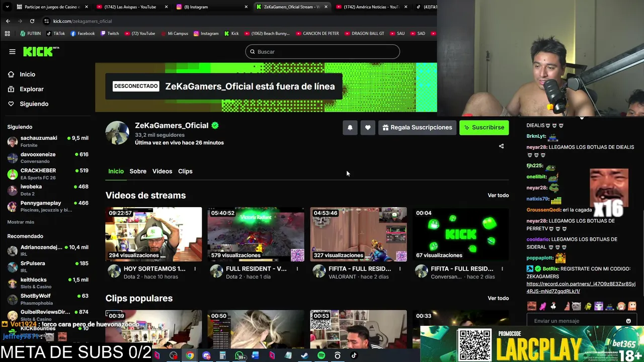This screenshot has width=644, height=362.
Task: Click Regala Suscripciones button
Action: coord(417,128)
